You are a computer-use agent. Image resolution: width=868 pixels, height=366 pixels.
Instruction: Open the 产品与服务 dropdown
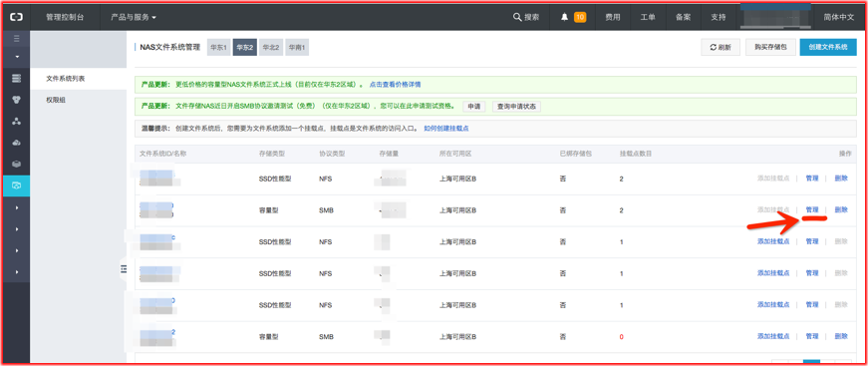coord(134,17)
